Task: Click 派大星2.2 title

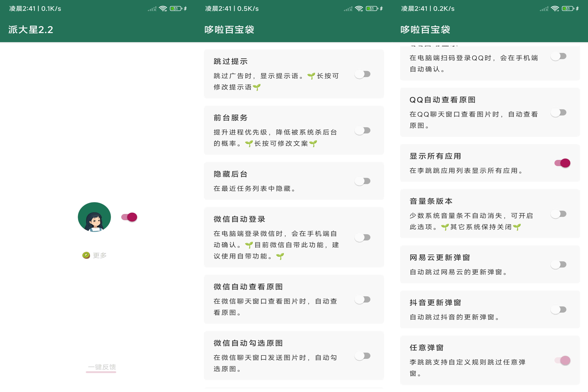Action: pyautogui.click(x=31, y=30)
